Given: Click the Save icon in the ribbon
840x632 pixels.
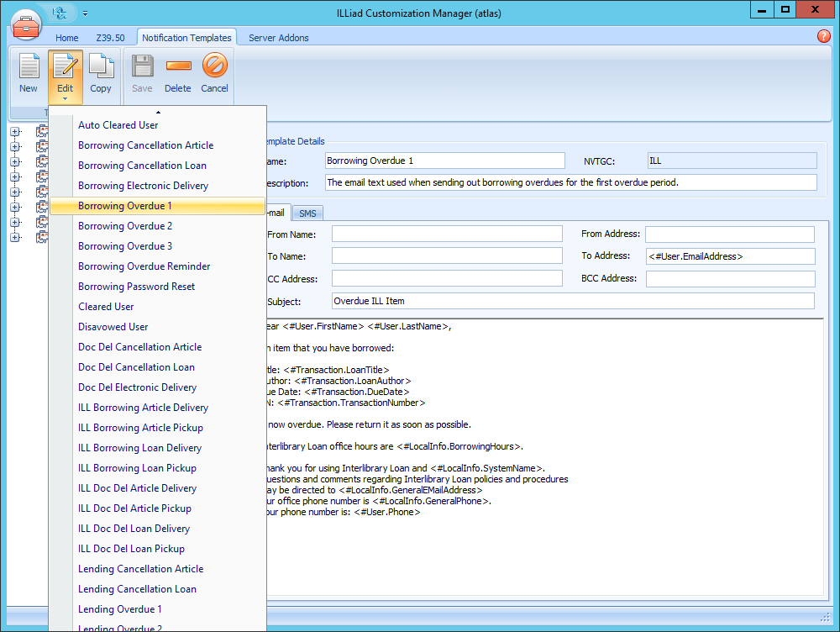Looking at the screenshot, I should [x=141, y=71].
